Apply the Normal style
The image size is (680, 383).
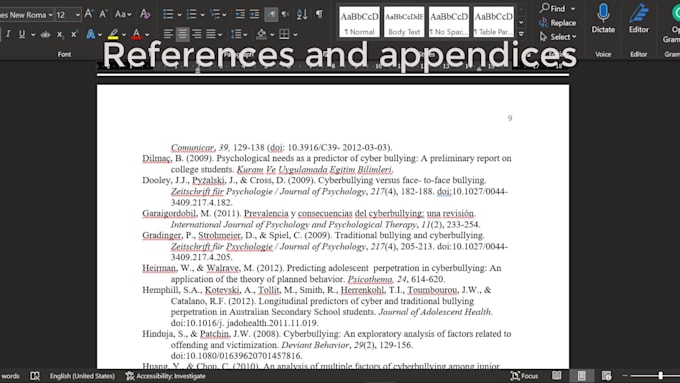point(360,22)
